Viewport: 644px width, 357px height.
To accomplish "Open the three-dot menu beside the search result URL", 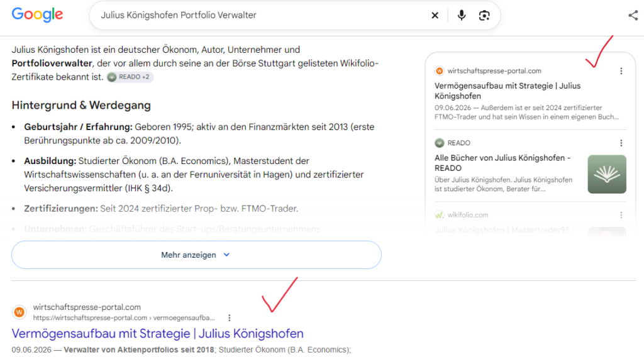I will coord(229,317).
